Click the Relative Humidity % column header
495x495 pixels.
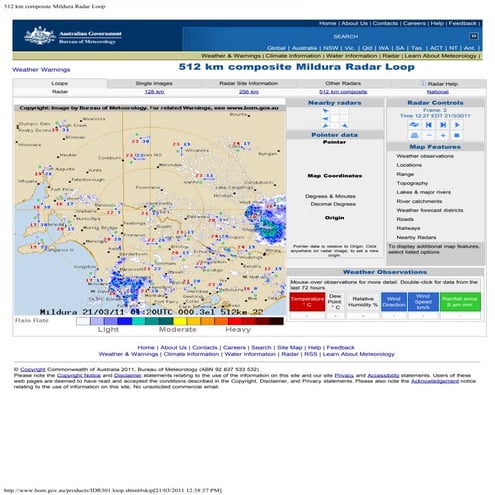363,302
